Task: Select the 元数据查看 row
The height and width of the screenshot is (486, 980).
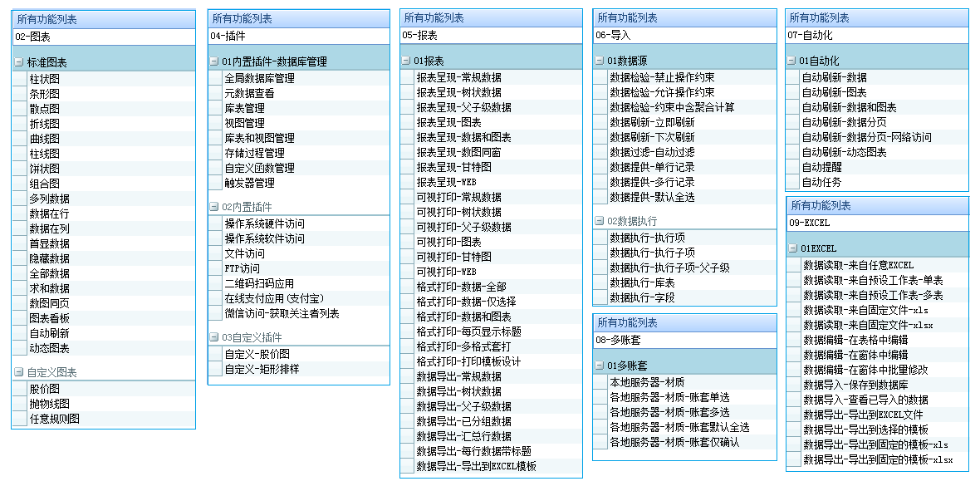Action: pos(299,93)
